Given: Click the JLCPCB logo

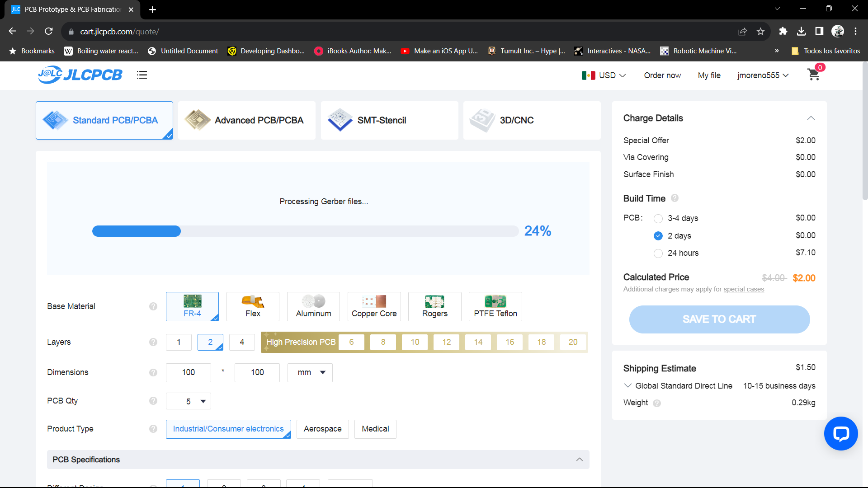Looking at the screenshot, I should coord(80,75).
